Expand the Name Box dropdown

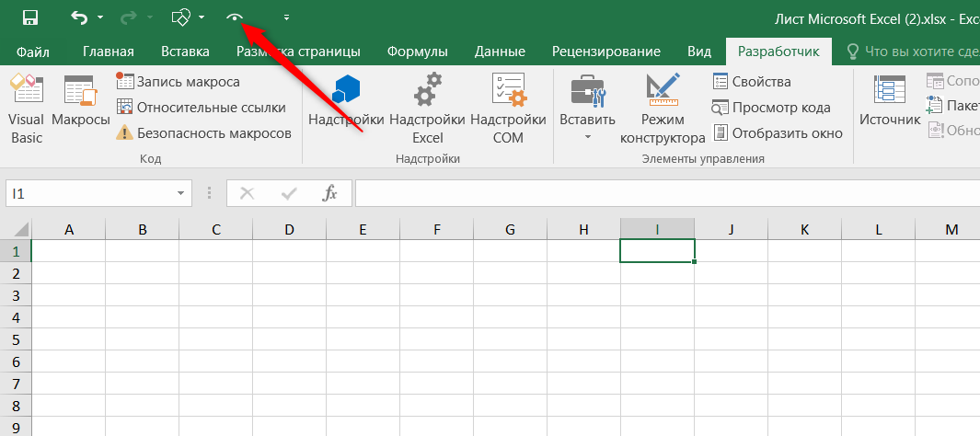(181, 194)
